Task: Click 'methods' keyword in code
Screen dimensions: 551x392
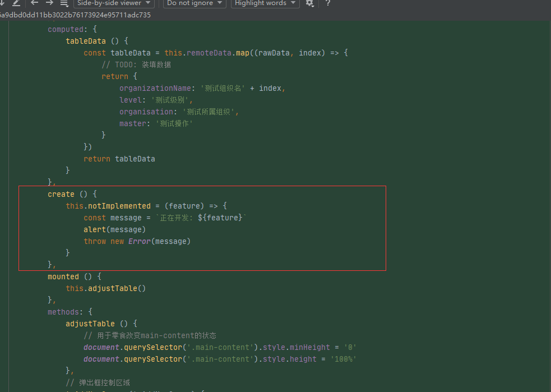Action: (x=63, y=312)
